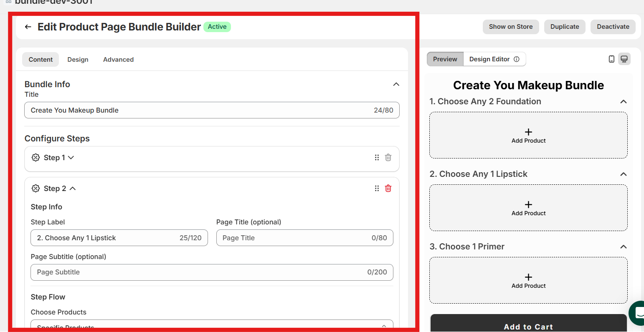Switch to mobile preview icon
644x332 pixels.
tap(611, 59)
